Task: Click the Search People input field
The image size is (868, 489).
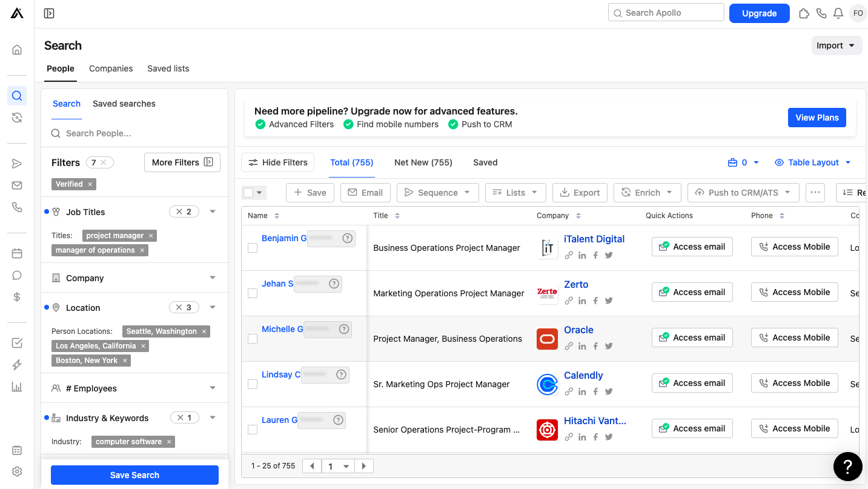Action: coord(139,133)
